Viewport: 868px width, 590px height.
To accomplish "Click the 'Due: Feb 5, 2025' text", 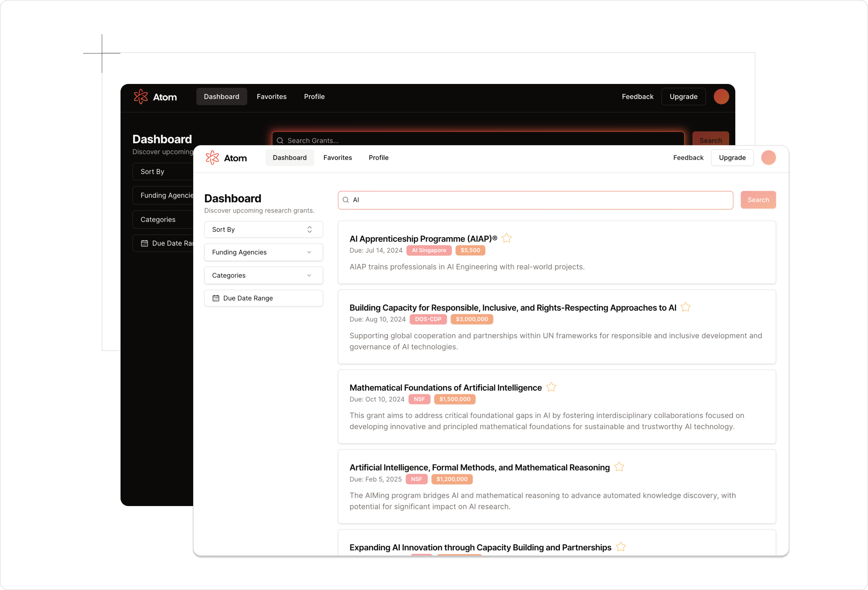I will tap(375, 479).
